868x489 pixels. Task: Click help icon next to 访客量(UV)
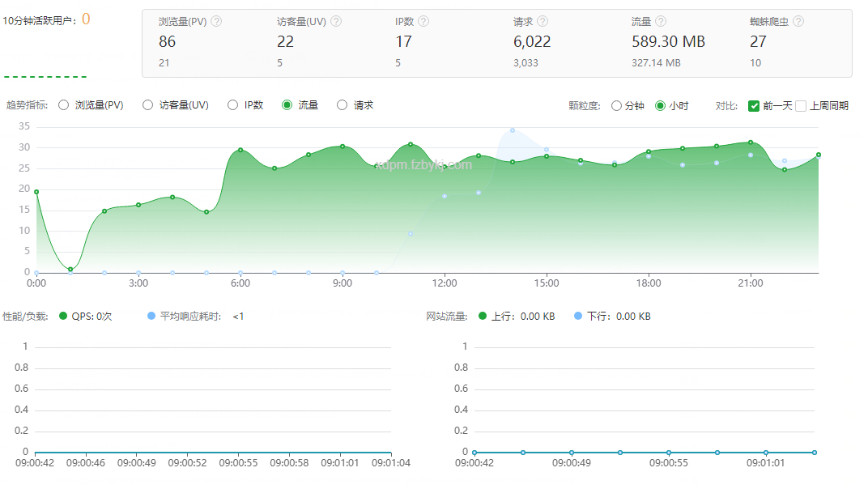click(336, 22)
